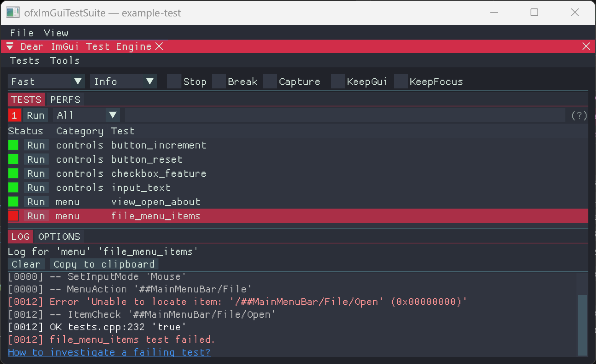Open the File menu
This screenshot has width=596, height=364.
point(22,33)
